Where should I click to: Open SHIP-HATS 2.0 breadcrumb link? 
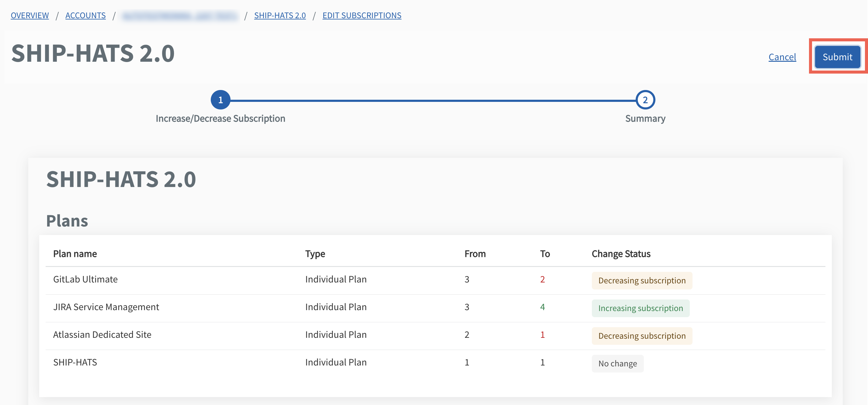pos(280,16)
